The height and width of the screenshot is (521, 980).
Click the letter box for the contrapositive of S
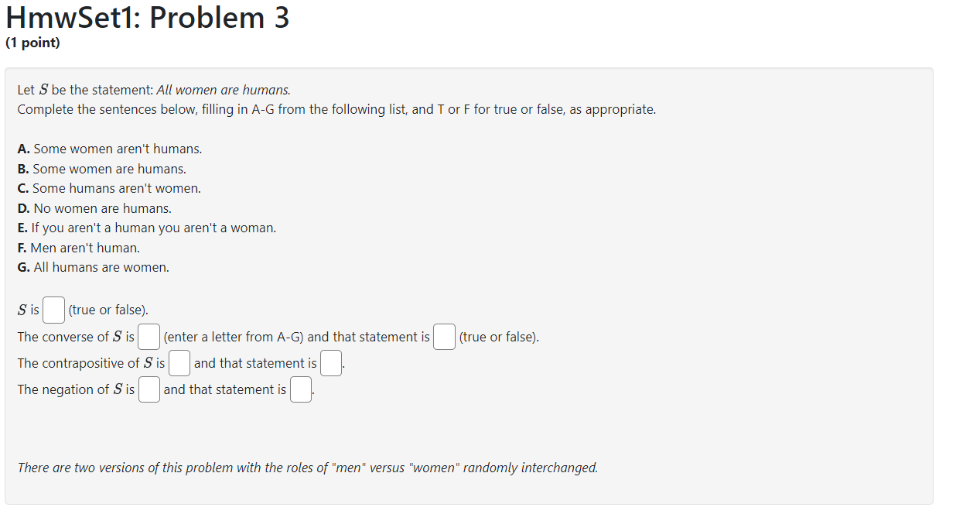(x=179, y=362)
